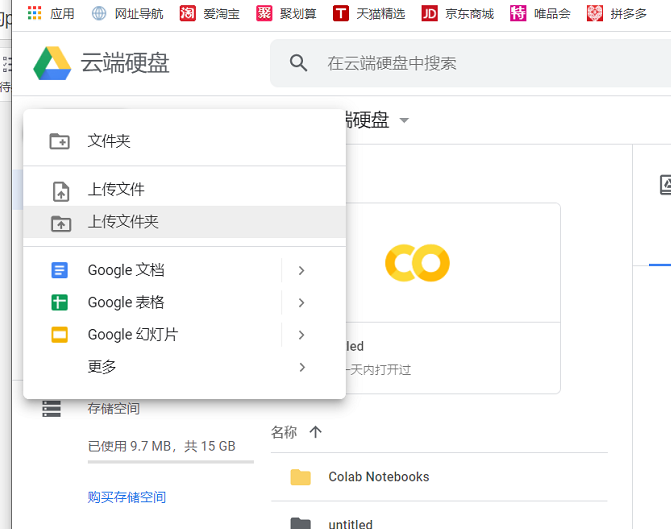Click the search magnifier icon
Image resolution: width=671 pixels, height=529 pixels.
298,63
